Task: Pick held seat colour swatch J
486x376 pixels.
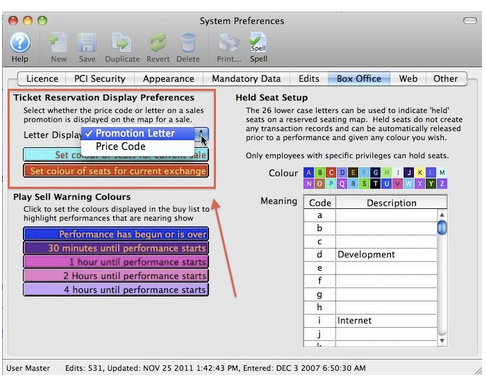Action: click(409, 172)
